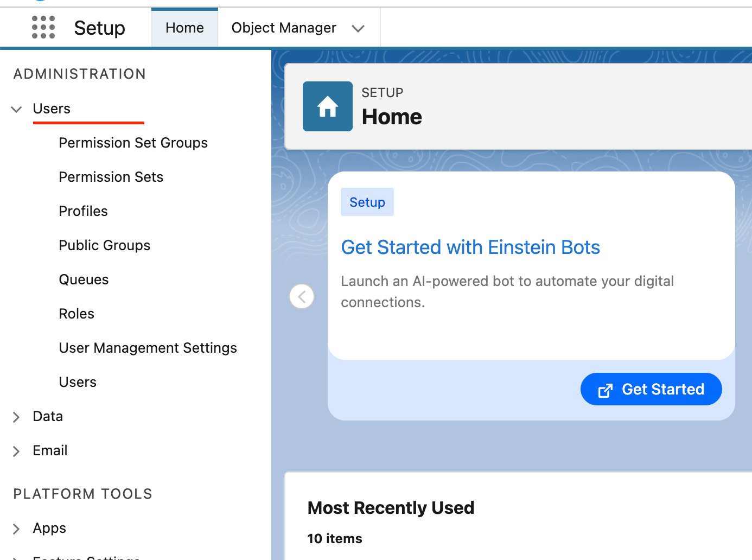Expand the Email section
Image resolution: width=752 pixels, height=560 pixels.
16,451
